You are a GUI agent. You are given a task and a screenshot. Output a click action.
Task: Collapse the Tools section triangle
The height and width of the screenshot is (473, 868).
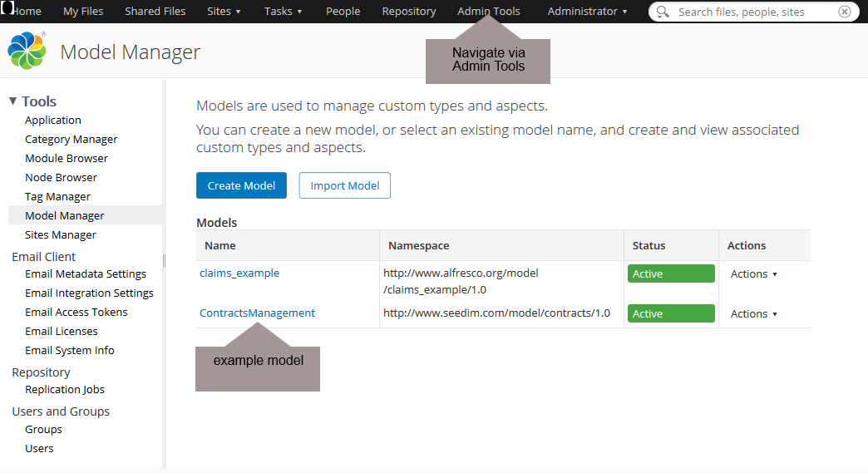coord(12,101)
